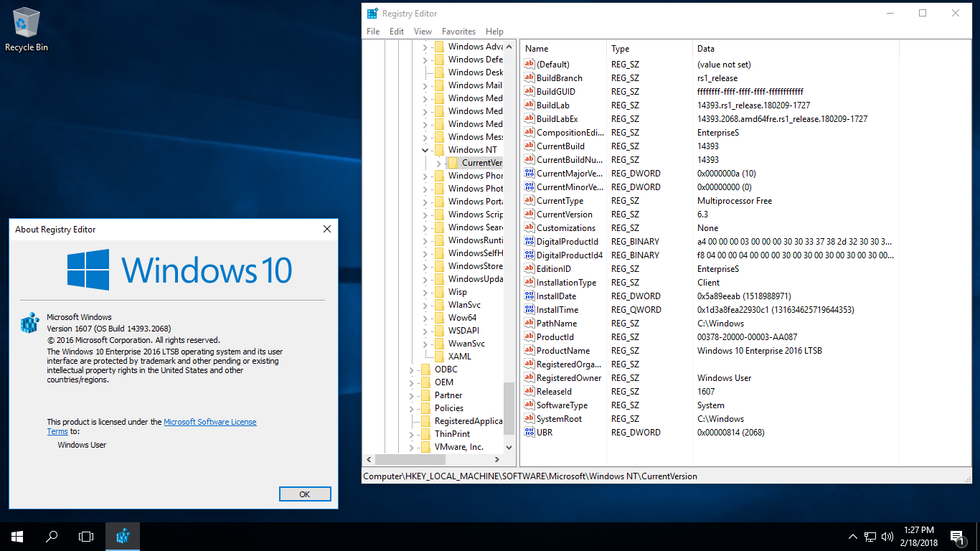
Task: Select the UBR DWORD value icon
Action: click(x=529, y=433)
